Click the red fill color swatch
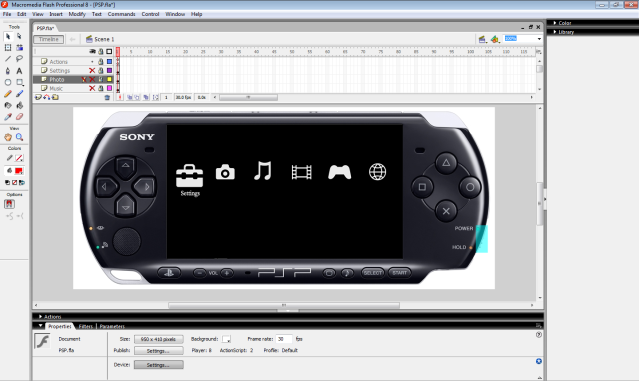This screenshot has height=381, width=639. pos(19,171)
